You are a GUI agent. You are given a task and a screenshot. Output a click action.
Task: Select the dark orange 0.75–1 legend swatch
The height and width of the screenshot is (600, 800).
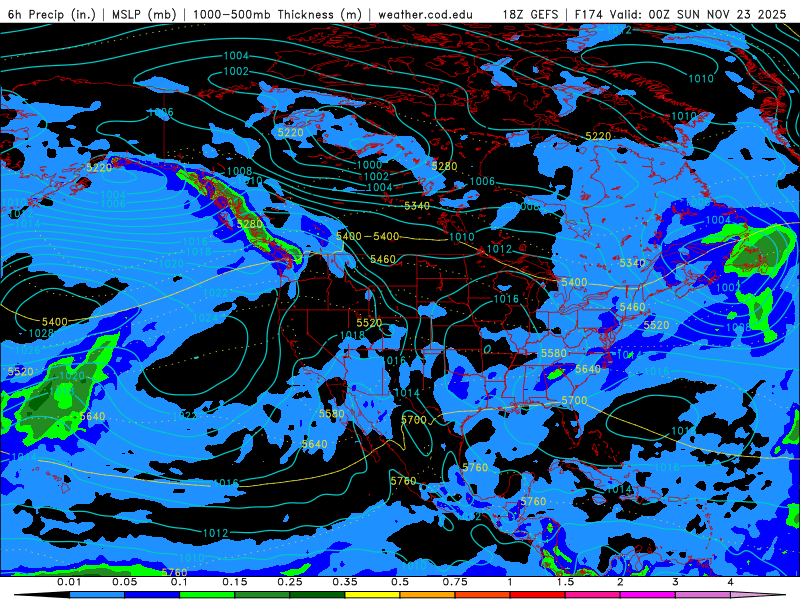click(x=483, y=595)
